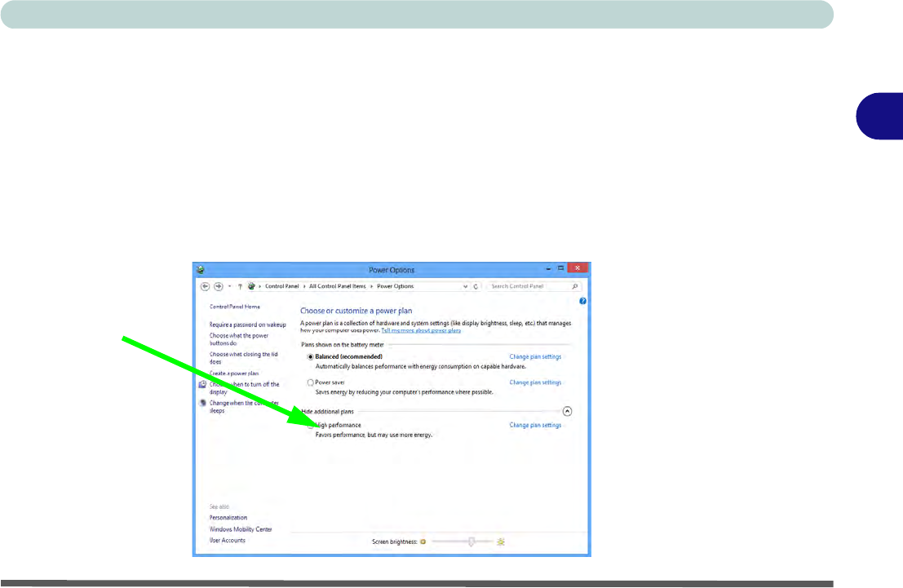Click the search magnifier icon
Screen dimensions: 903x588
(x=575, y=286)
